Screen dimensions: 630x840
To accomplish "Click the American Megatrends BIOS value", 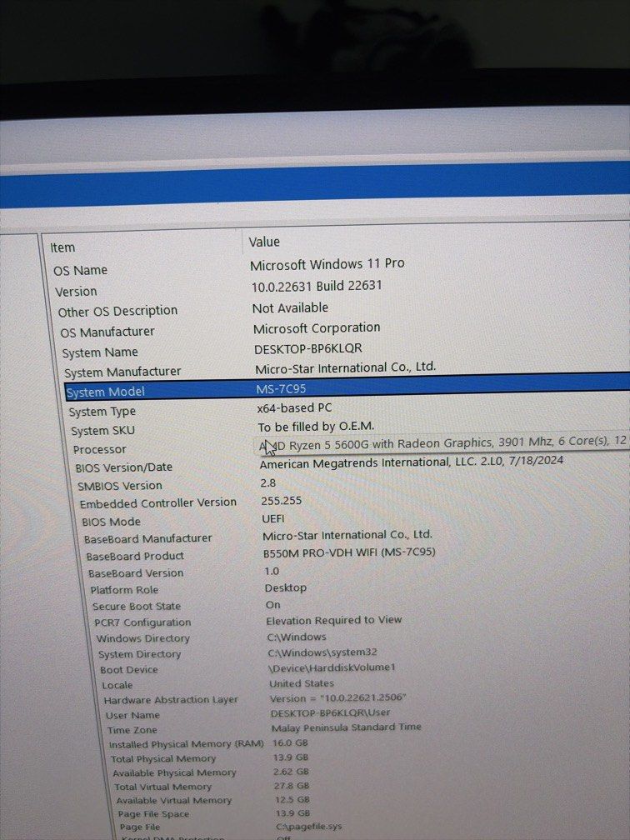I will click(412, 462).
